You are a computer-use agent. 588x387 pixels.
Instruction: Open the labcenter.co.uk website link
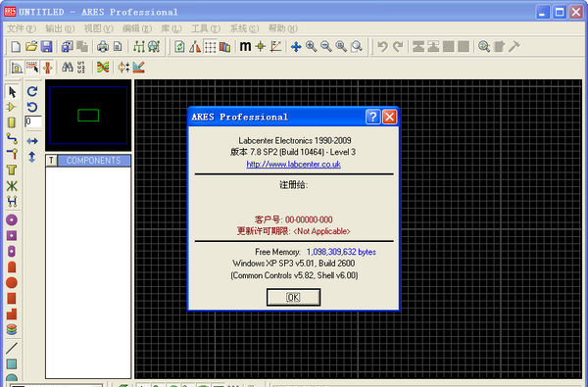point(293,165)
